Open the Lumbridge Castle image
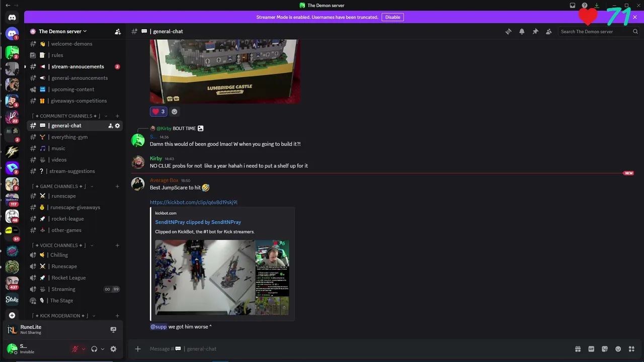 pos(225,72)
